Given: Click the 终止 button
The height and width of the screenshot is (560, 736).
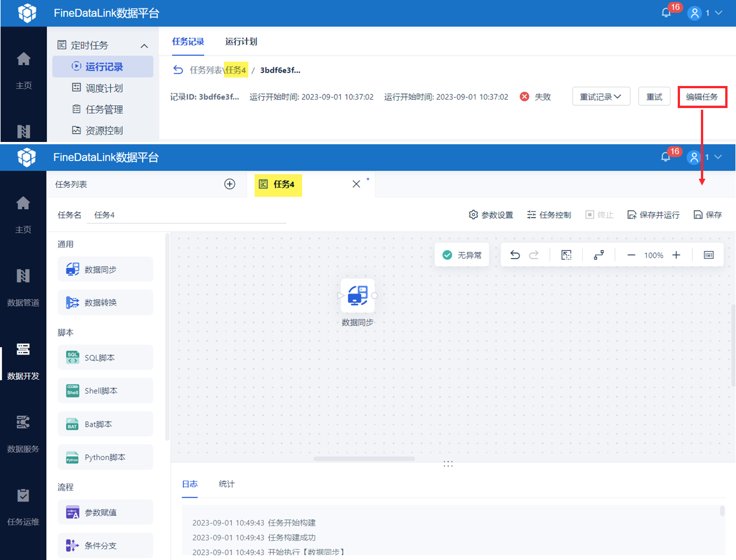Looking at the screenshot, I should pyautogui.click(x=599, y=215).
